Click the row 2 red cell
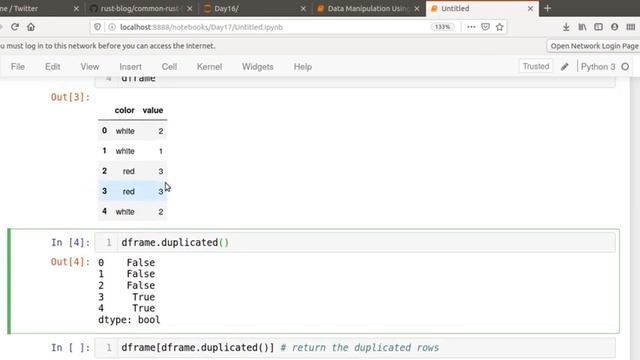 click(x=128, y=171)
